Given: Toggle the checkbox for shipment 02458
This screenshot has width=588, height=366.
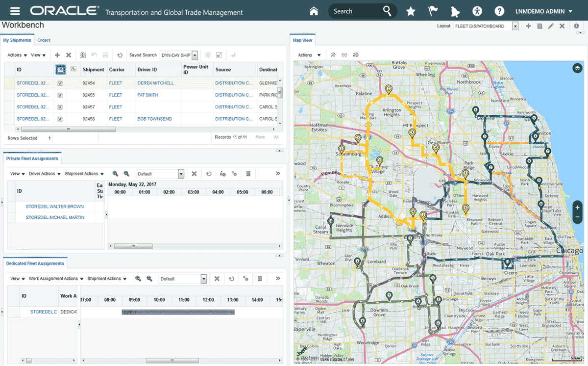Looking at the screenshot, I should (60, 119).
